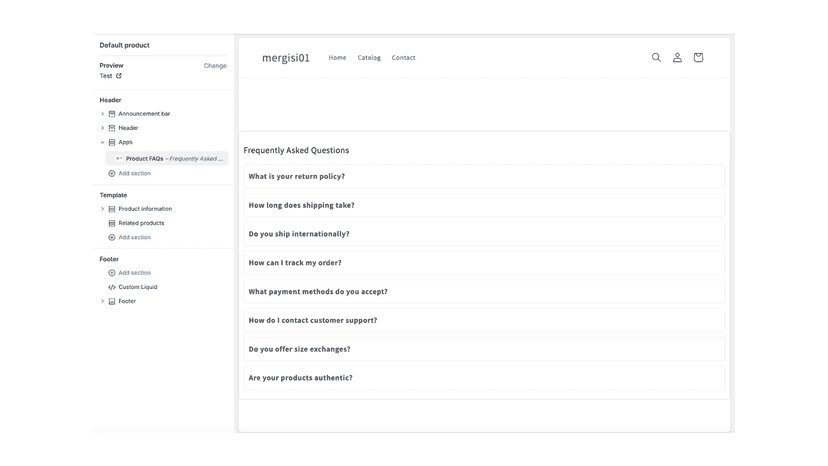
Task: Expand 'Do you ship internationally?' question
Action: pyautogui.click(x=484, y=234)
